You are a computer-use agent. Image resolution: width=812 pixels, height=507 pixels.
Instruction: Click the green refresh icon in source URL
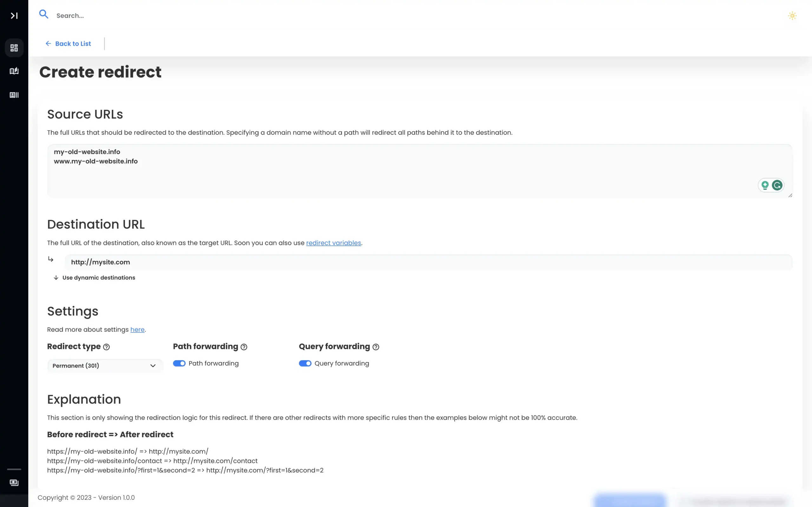point(777,185)
